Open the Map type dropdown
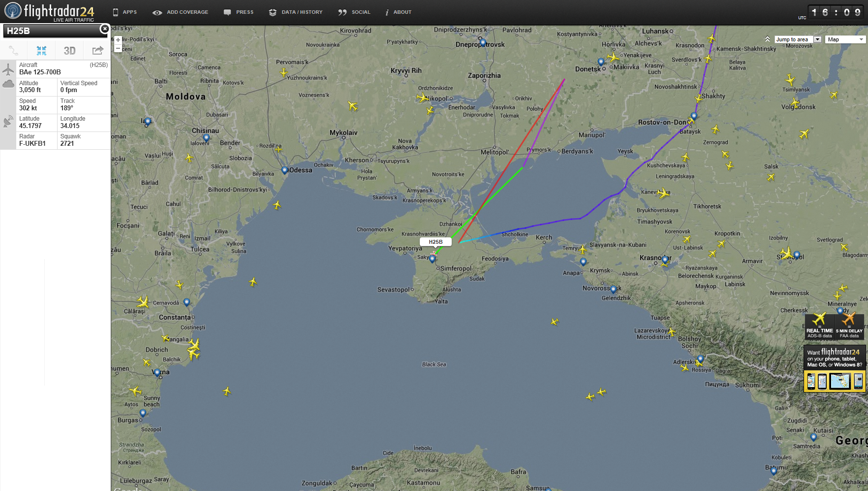Image resolution: width=868 pixels, height=491 pixels. (845, 39)
